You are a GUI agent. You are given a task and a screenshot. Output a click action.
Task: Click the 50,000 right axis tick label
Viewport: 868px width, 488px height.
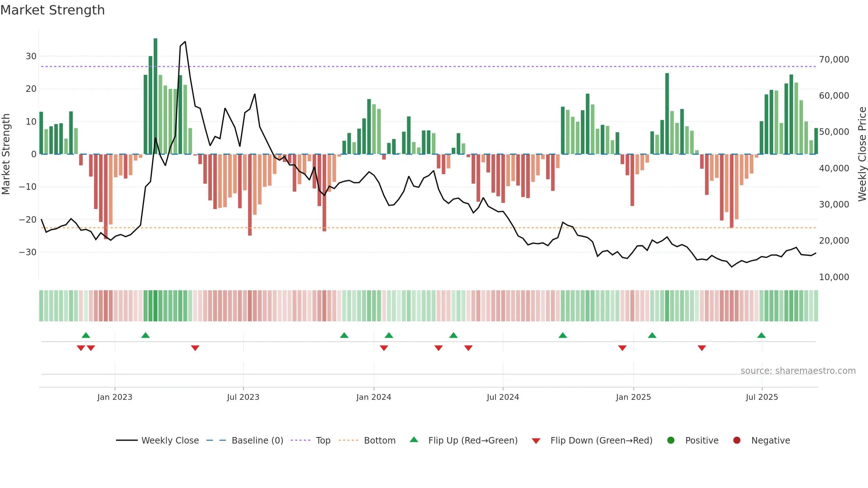pos(834,132)
